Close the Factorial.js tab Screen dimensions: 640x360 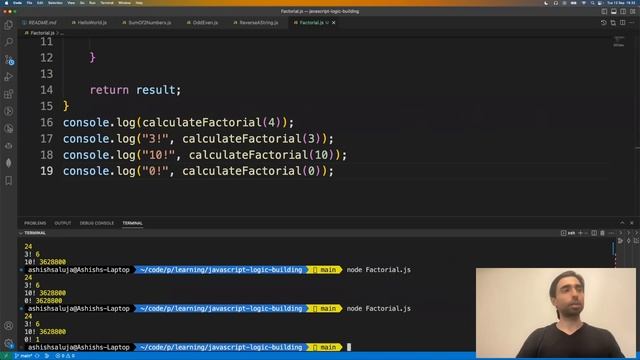tap(333, 22)
